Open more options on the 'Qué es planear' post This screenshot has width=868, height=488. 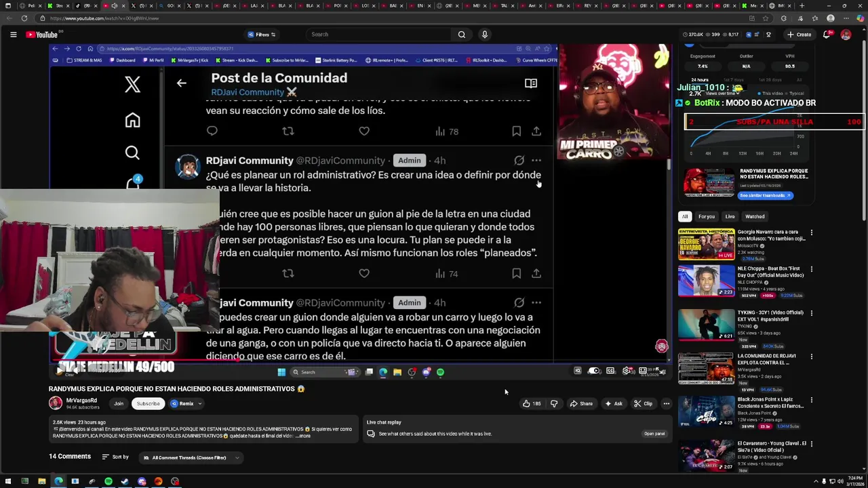point(536,161)
